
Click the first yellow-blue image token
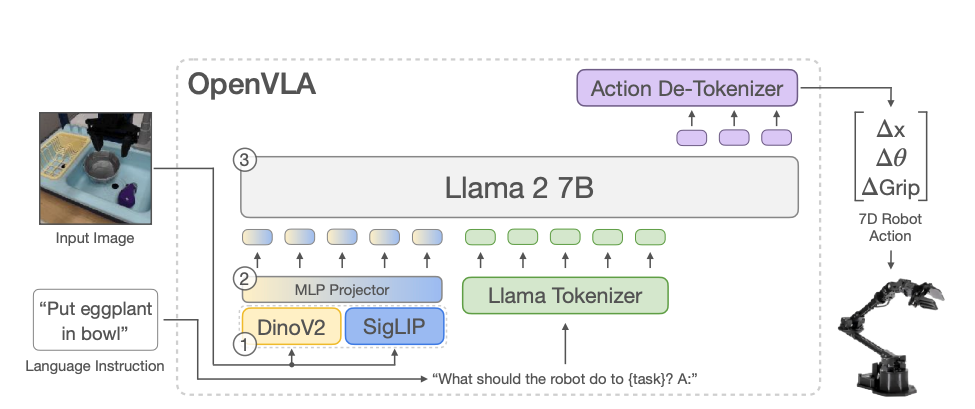[258, 237]
